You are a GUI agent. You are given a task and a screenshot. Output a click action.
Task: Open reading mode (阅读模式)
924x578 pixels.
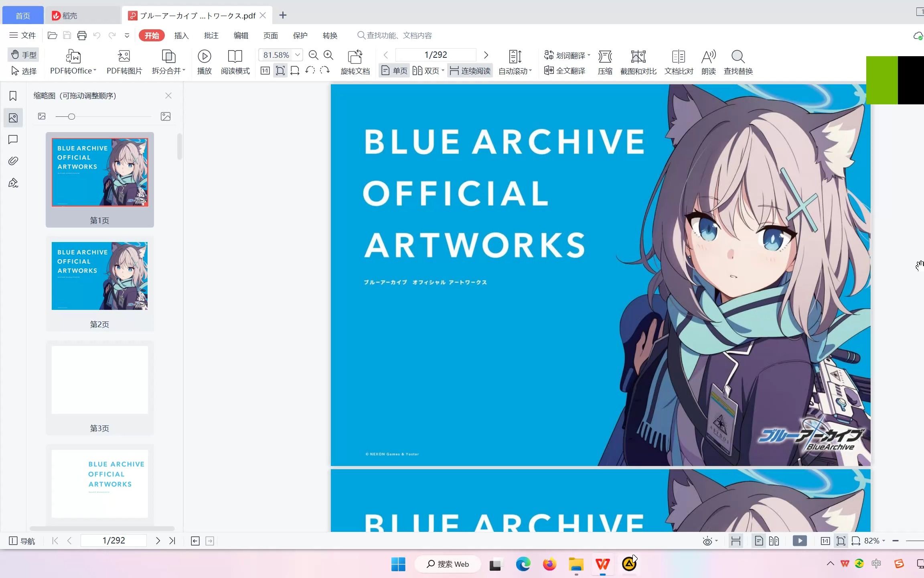coord(235,62)
